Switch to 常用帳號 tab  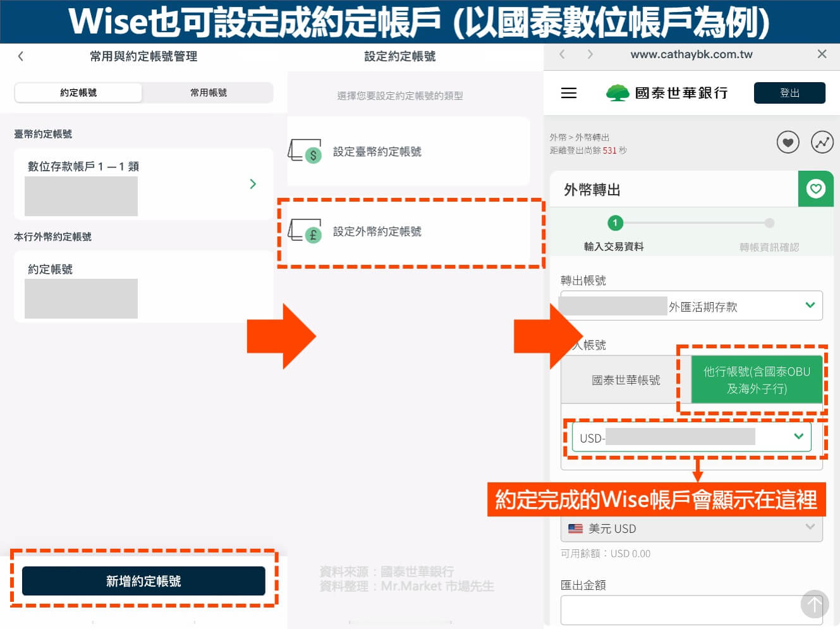pyautogui.click(x=208, y=92)
